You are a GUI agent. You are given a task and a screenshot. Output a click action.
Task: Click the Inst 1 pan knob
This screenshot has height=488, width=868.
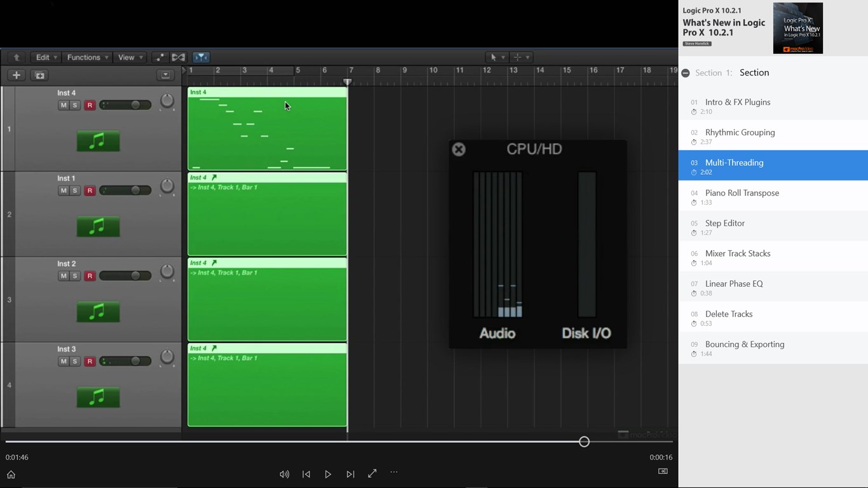click(x=167, y=186)
